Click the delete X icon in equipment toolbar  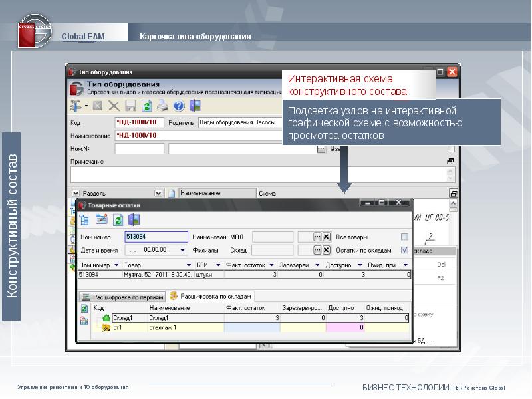(x=114, y=106)
